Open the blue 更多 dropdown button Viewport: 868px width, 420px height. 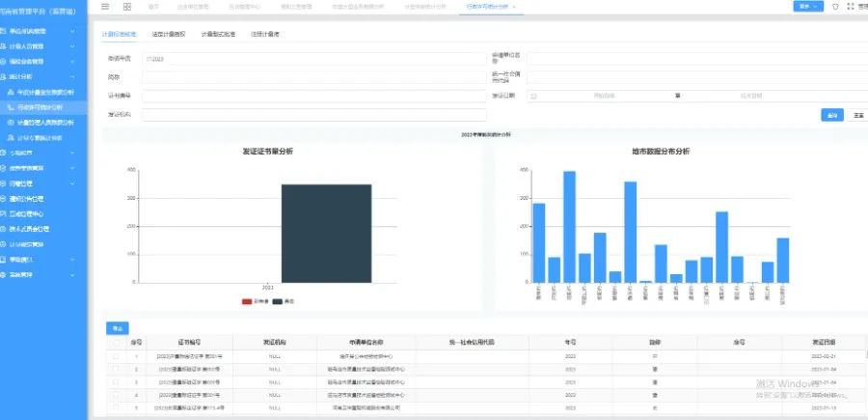[x=807, y=6]
